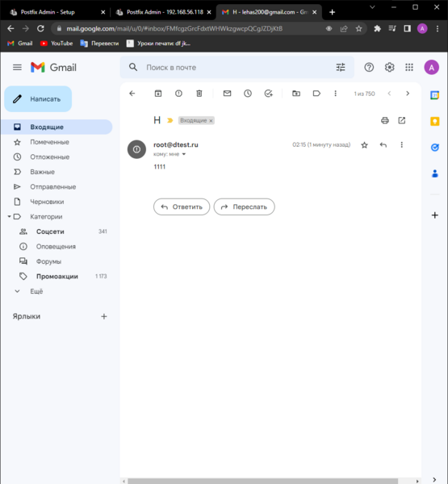Open the Соцсети category
448x484 pixels.
click(57, 232)
